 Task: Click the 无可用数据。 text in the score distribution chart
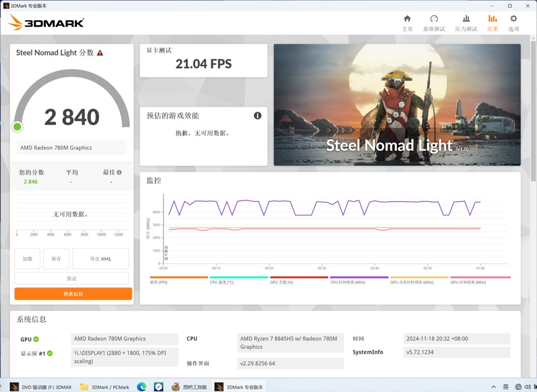[x=70, y=215]
